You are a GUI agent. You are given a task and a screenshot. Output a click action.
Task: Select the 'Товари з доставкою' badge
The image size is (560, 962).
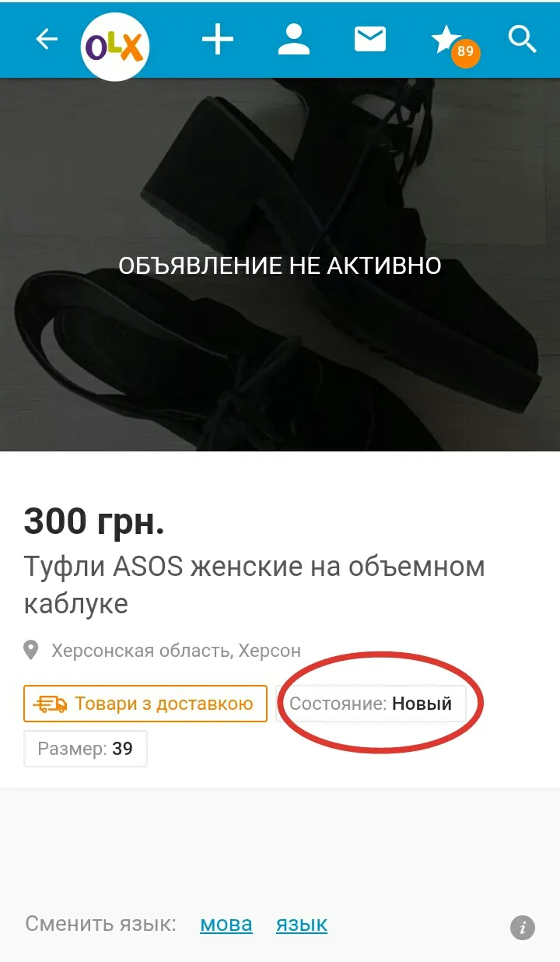pyautogui.click(x=145, y=704)
